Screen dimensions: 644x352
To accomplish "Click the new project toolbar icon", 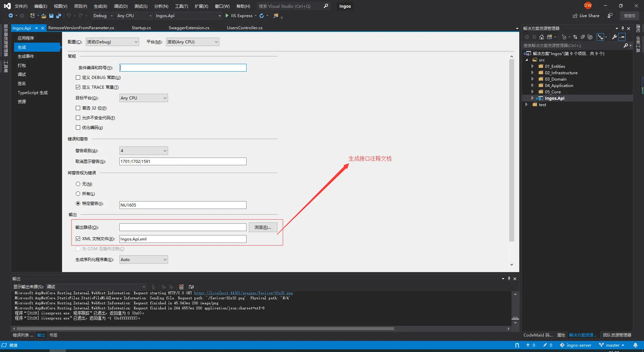I will tap(32, 16).
